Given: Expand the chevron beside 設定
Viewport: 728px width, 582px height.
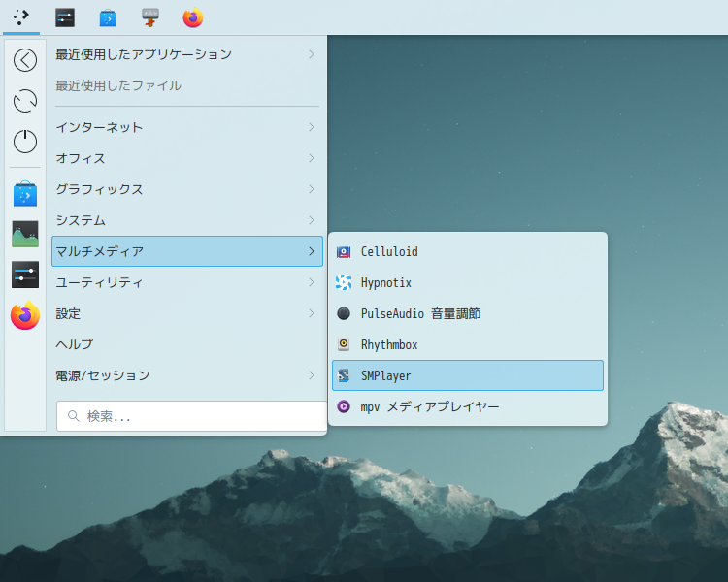Looking at the screenshot, I should point(312,313).
